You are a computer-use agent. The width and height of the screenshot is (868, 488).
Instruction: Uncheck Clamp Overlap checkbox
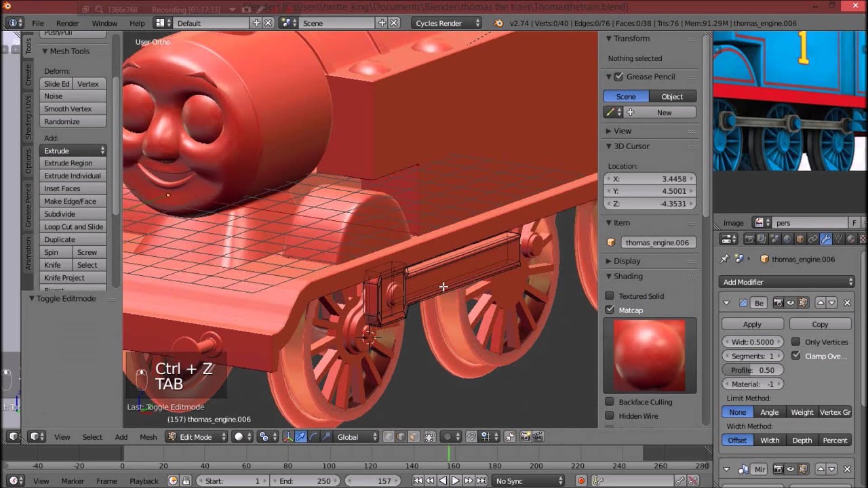pyautogui.click(x=796, y=356)
